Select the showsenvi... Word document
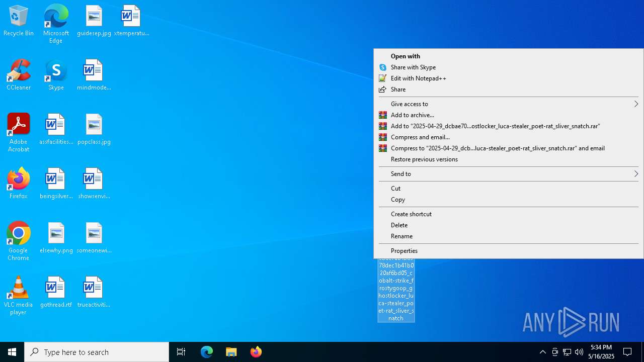 click(94, 184)
